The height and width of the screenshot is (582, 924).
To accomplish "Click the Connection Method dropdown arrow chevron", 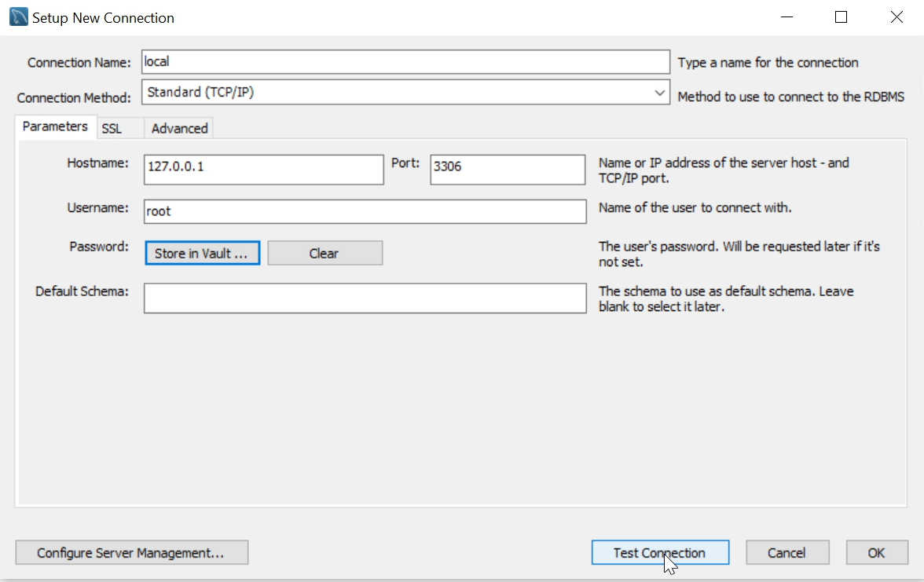I will pos(660,92).
